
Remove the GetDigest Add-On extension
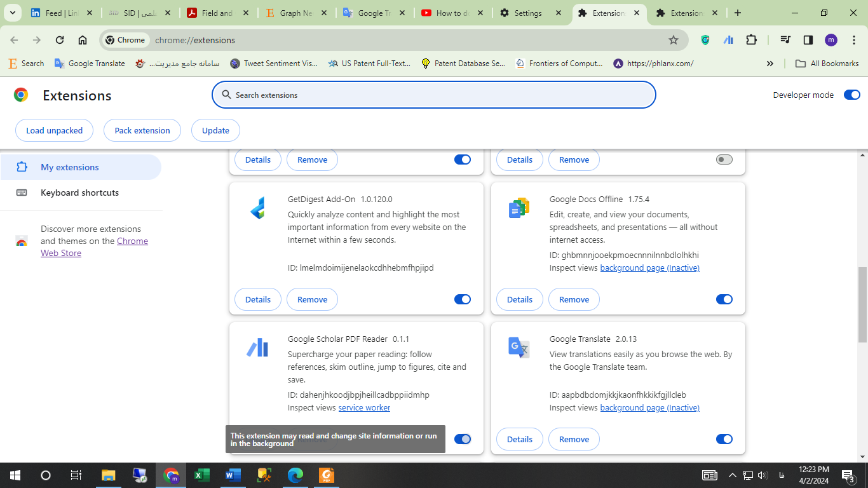click(x=312, y=299)
